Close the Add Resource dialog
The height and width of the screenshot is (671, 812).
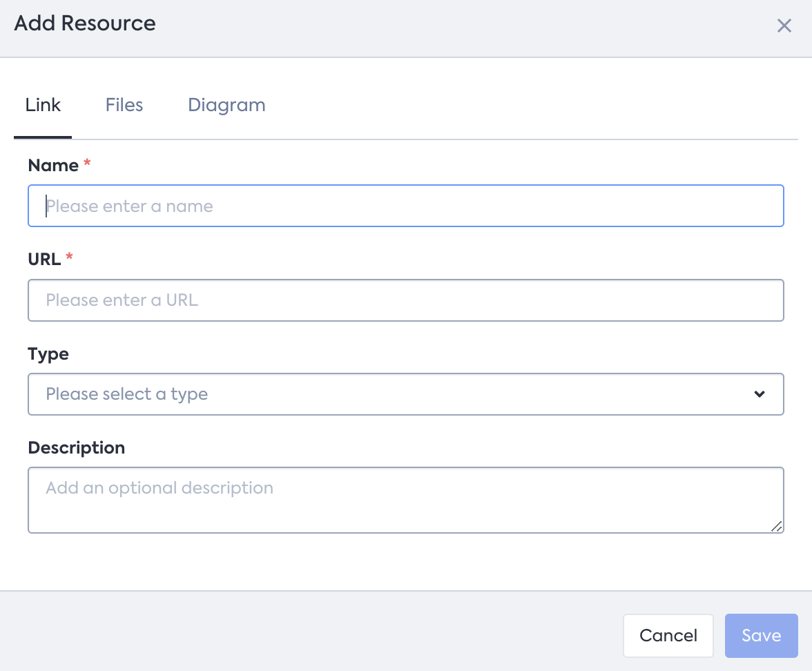point(784,26)
